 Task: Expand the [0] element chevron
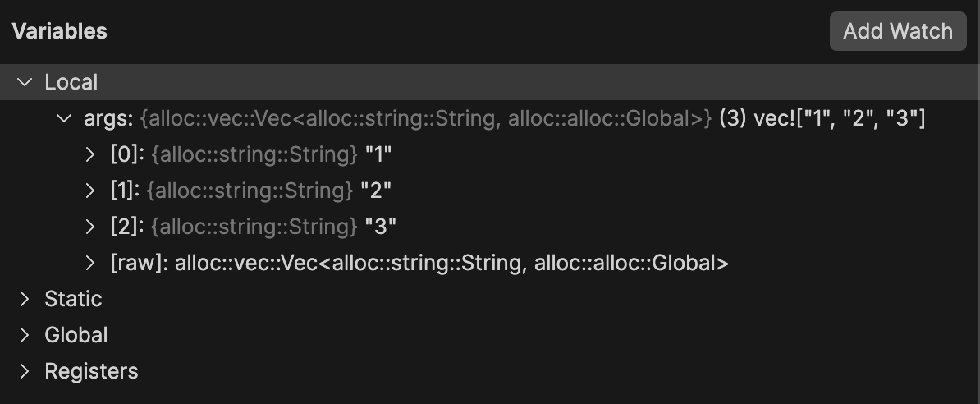(x=90, y=154)
